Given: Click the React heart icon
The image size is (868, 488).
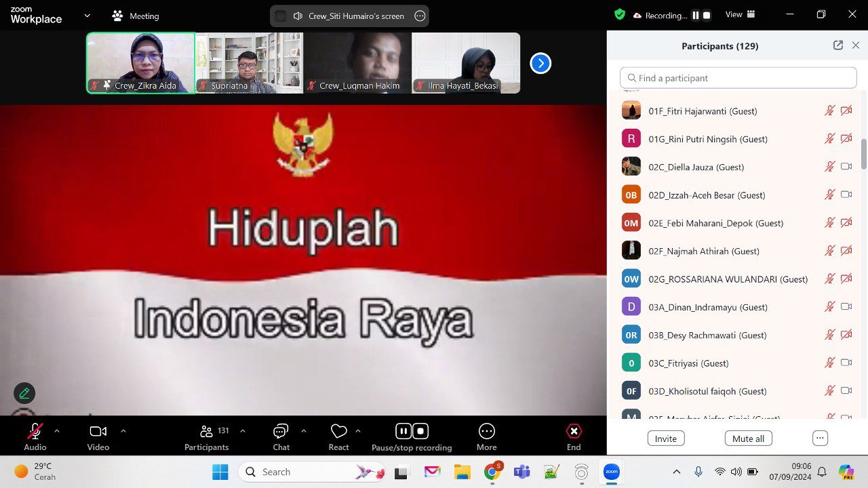Looking at the screenshot, I should click(338, 432).
